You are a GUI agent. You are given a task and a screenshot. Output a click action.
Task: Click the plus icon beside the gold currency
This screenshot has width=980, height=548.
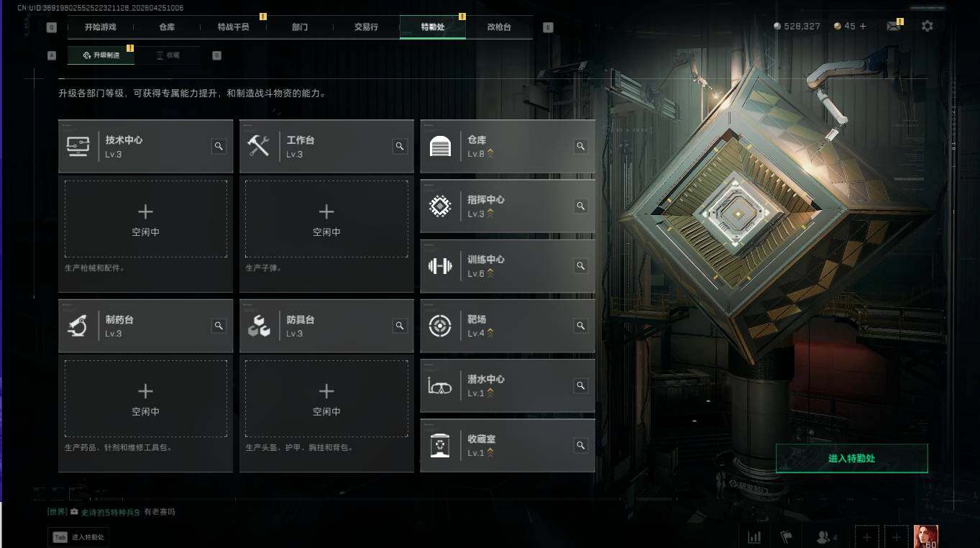click(x=863, y=26)
